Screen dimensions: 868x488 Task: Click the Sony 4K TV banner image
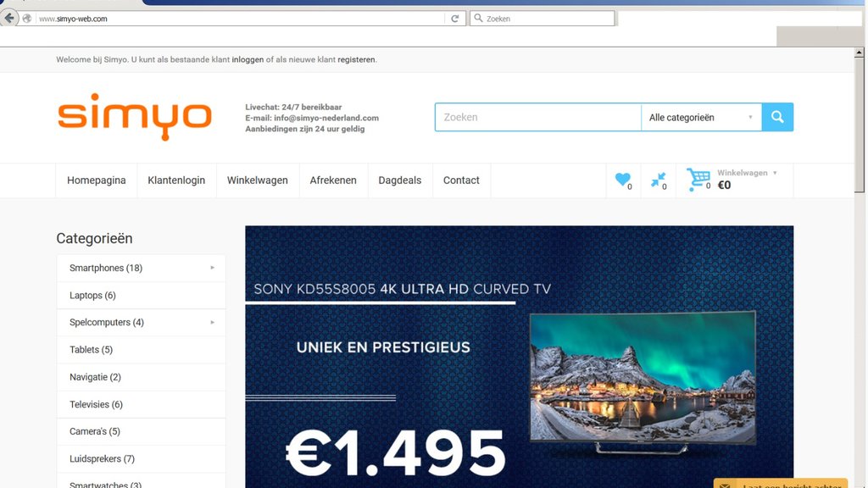coord(520,357)
